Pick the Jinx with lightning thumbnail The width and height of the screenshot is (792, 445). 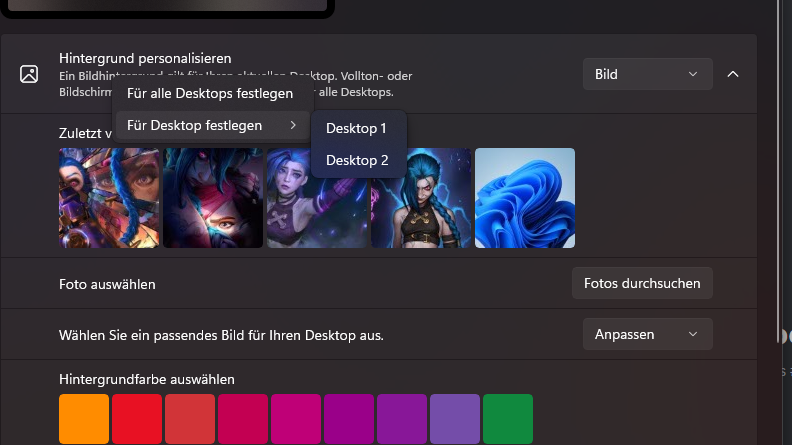(421, 198)
